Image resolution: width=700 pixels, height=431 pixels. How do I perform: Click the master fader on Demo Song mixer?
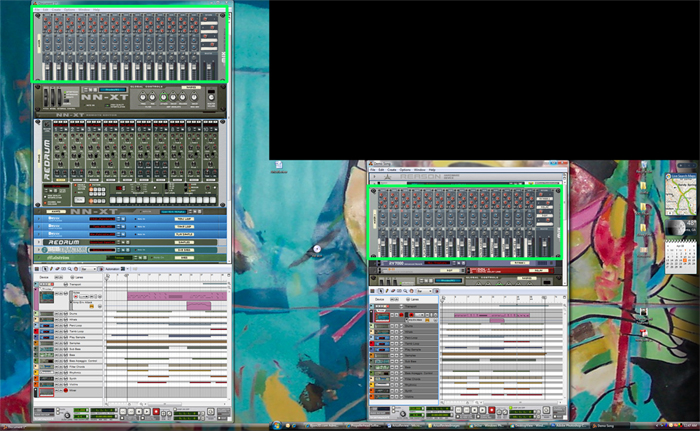[544, 245]
